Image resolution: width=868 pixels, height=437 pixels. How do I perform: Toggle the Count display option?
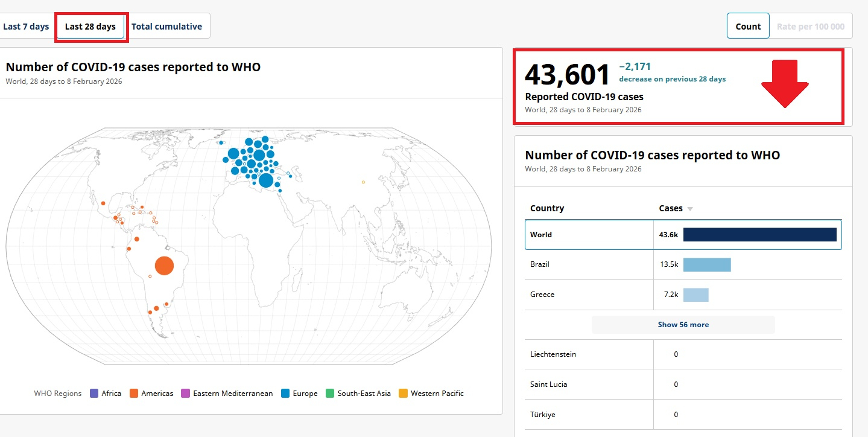(748, 27)
